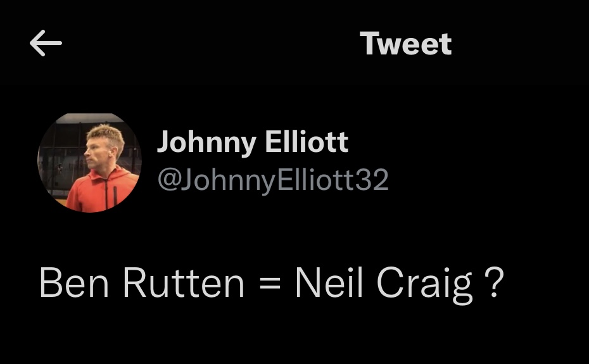589x364 pixels.
Task: Tap the surname Elliott in bold
Action: 307,142
